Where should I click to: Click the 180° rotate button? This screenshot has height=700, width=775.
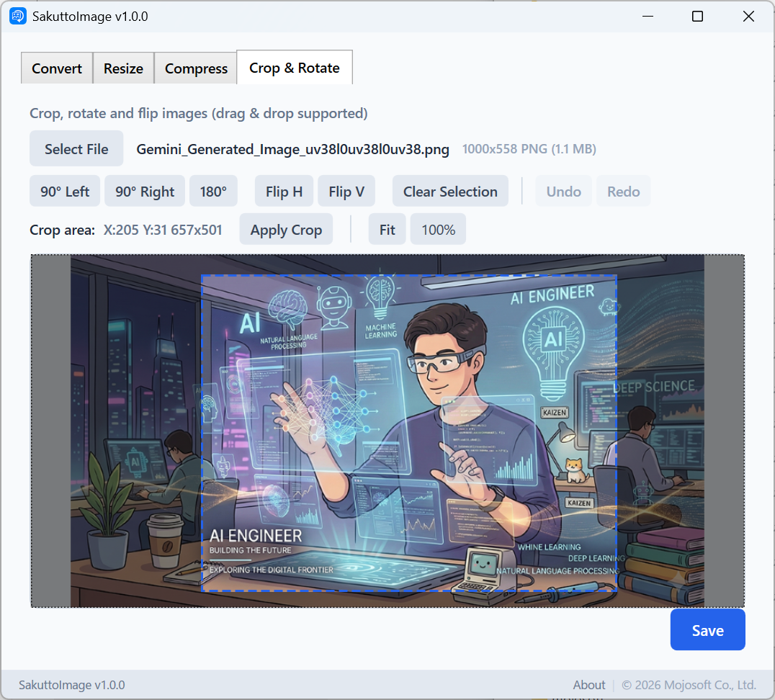(x=213, y=192)
